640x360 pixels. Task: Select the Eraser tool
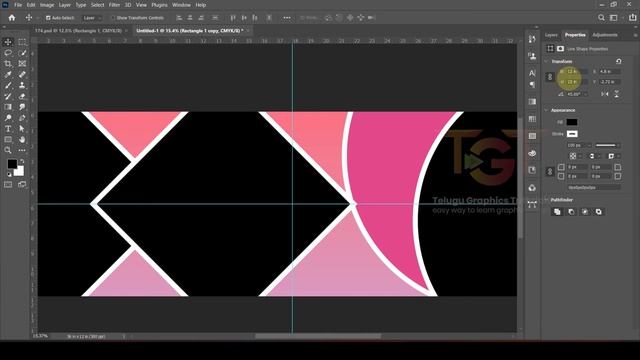click(22, 96)
